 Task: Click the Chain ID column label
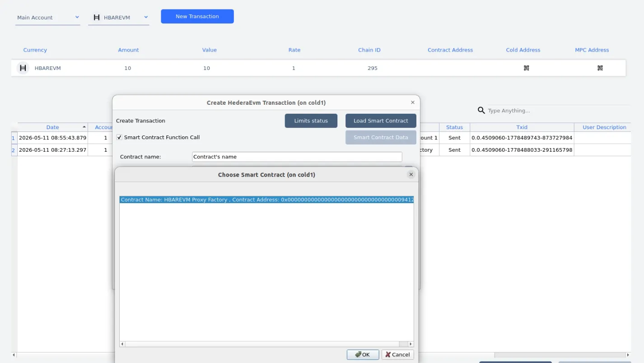[369, 50]
